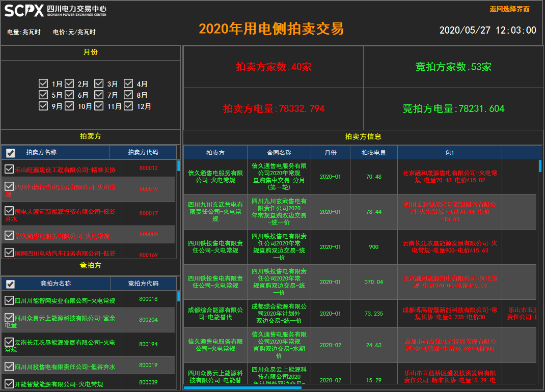Viewport: 545px width, 392px height.
Task: Toggle the 10月 checkbox
Action: click(69, 106)
